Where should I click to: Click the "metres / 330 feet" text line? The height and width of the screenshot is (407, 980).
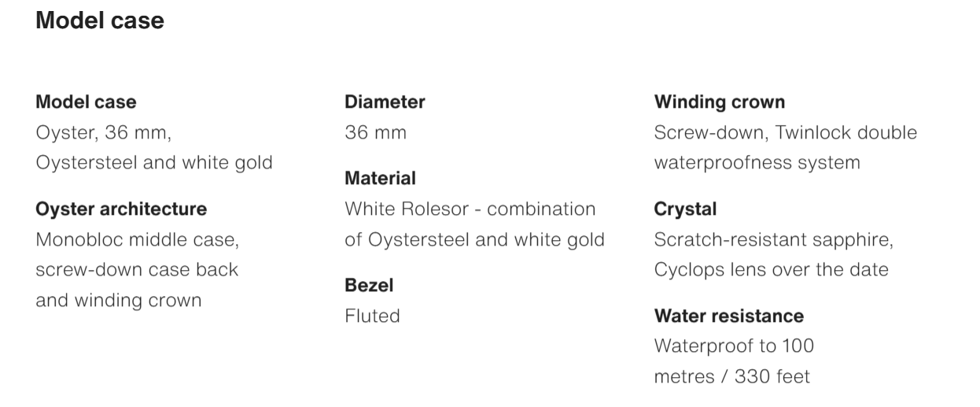tap(731, 377)
